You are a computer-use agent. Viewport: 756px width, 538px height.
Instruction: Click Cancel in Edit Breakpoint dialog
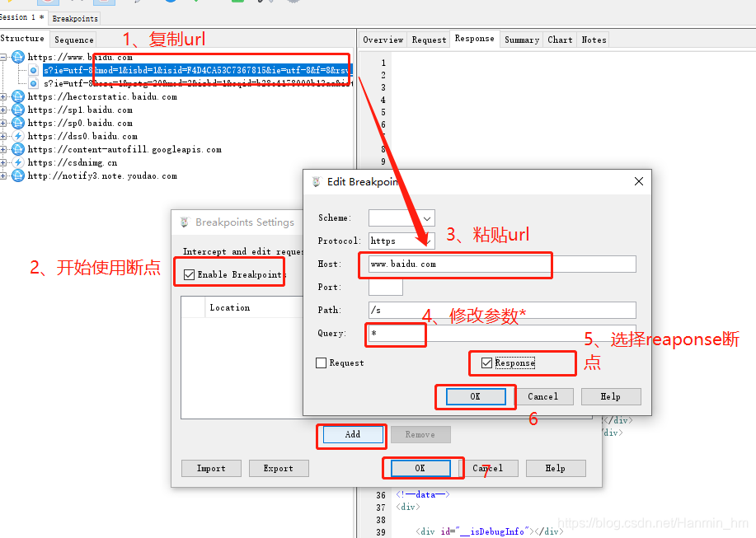(x=543, y=396)
